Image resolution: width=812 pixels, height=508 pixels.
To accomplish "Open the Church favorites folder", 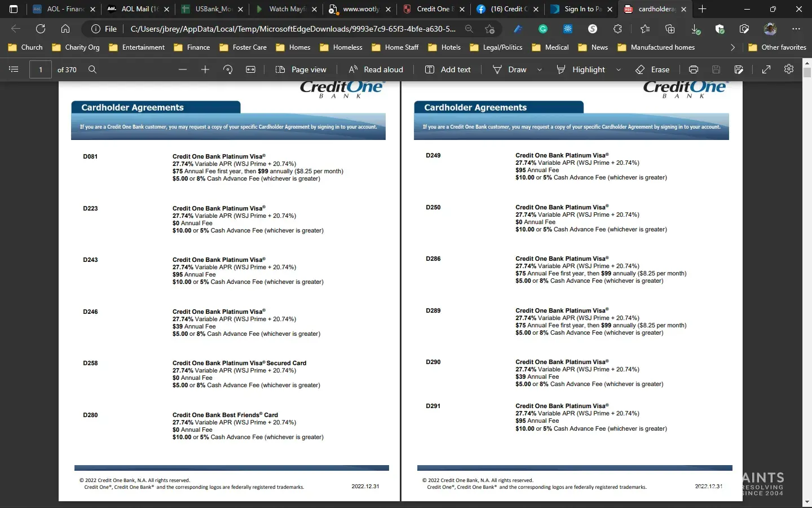I will click(25, 47).
